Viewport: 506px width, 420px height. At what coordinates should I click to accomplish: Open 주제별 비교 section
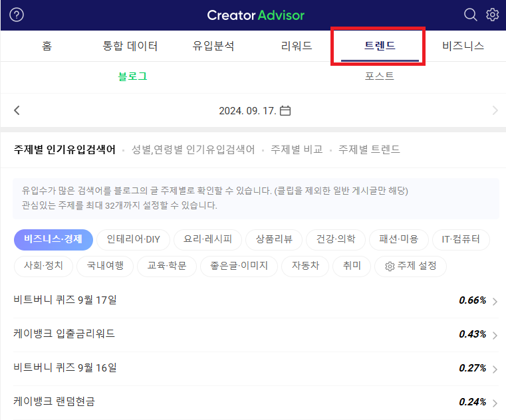(297, 150)
